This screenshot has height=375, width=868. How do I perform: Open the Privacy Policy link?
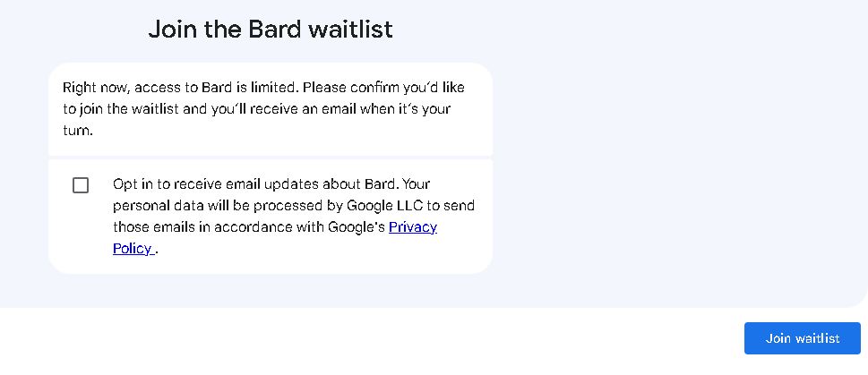[412, 227]
